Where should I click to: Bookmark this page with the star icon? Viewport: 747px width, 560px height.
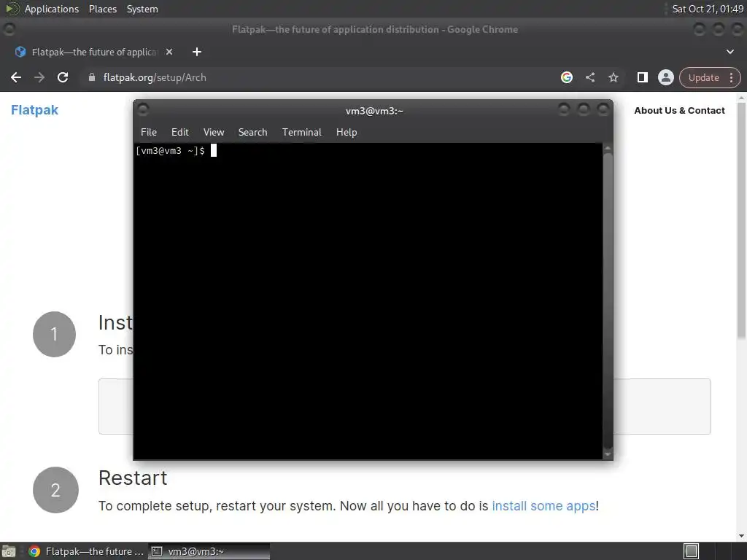coord(613,77)
